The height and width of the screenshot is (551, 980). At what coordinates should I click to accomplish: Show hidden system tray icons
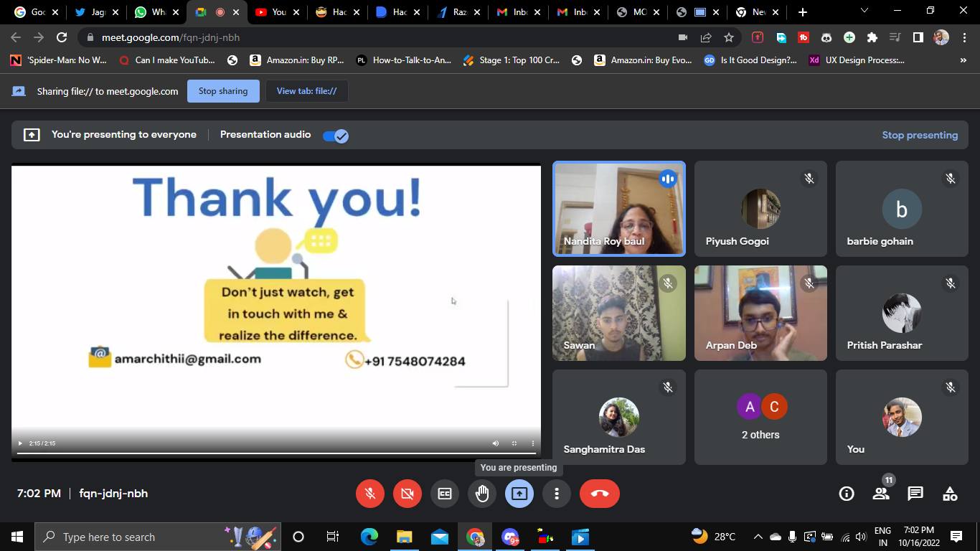coord(758,537)
